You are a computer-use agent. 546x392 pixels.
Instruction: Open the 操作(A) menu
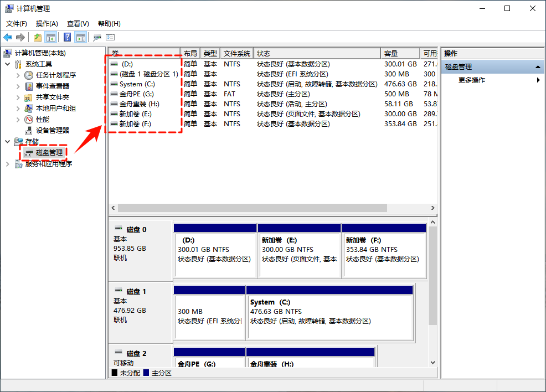point(47,23)
